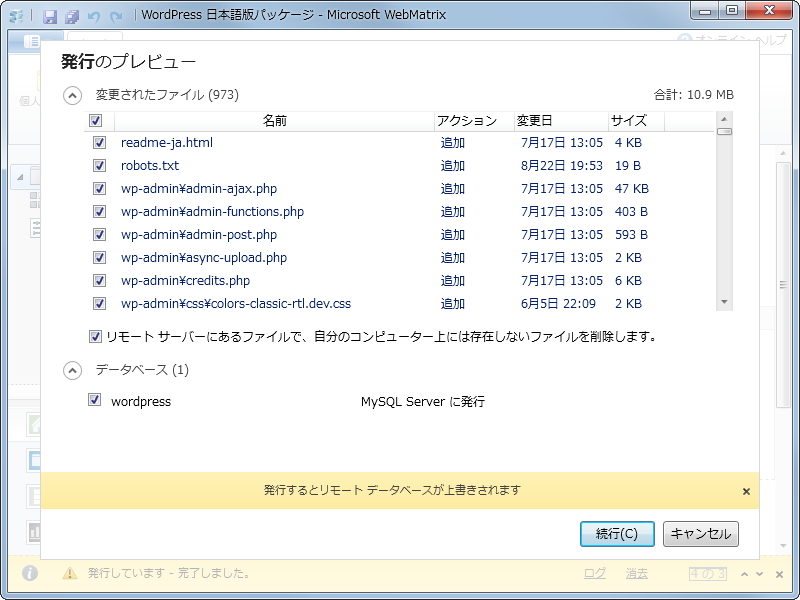Viewport: 800px width, 600px height.
Task: Click the WebMatrix logo in the title bar
Action: 18,14
